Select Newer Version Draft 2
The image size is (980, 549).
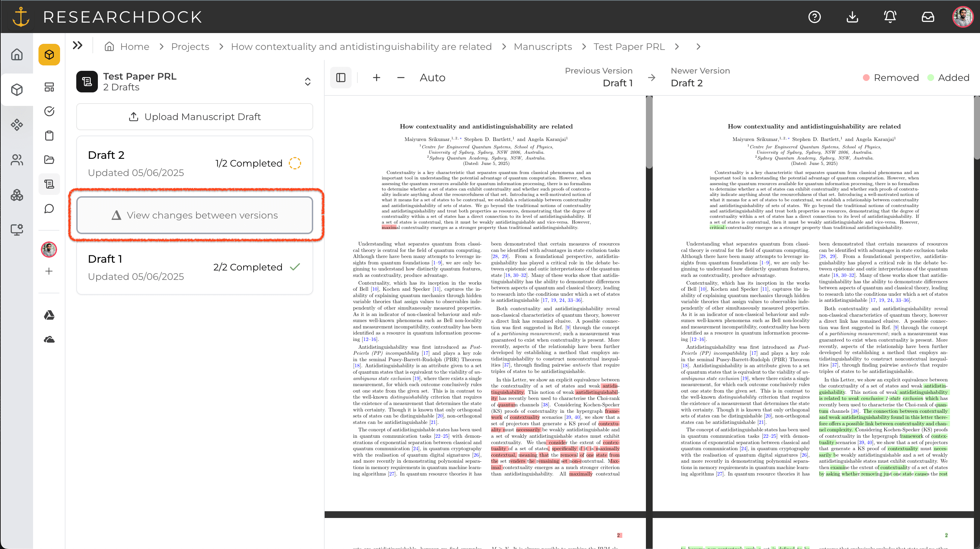pos(700,77)
